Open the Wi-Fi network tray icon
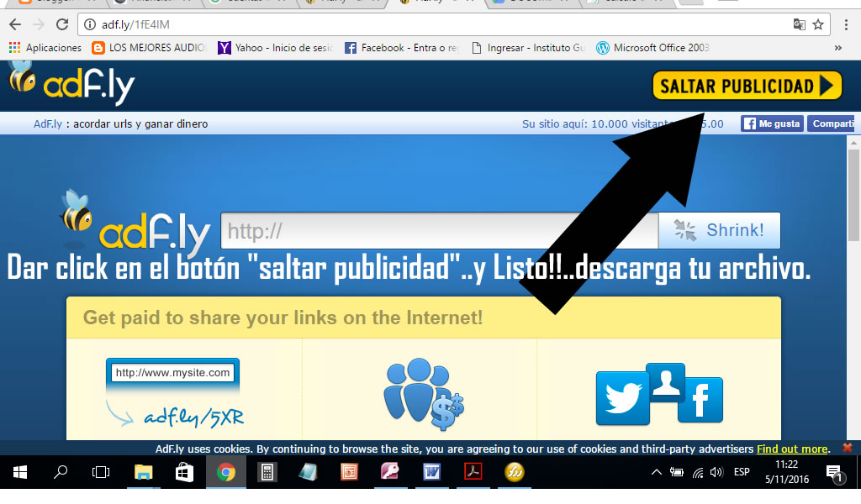Image resolution: width=861 pixels, height=504 pixels. tap(697, 471)
